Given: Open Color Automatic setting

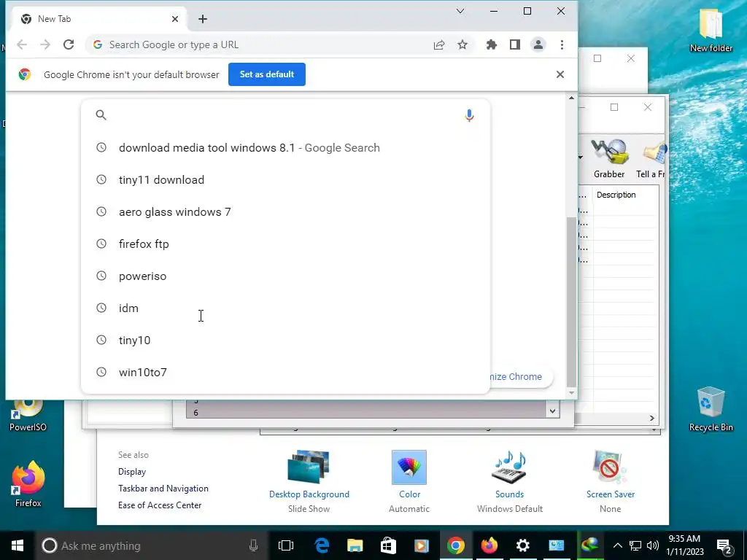Looking at the screenshot, I should coord(409,481).
